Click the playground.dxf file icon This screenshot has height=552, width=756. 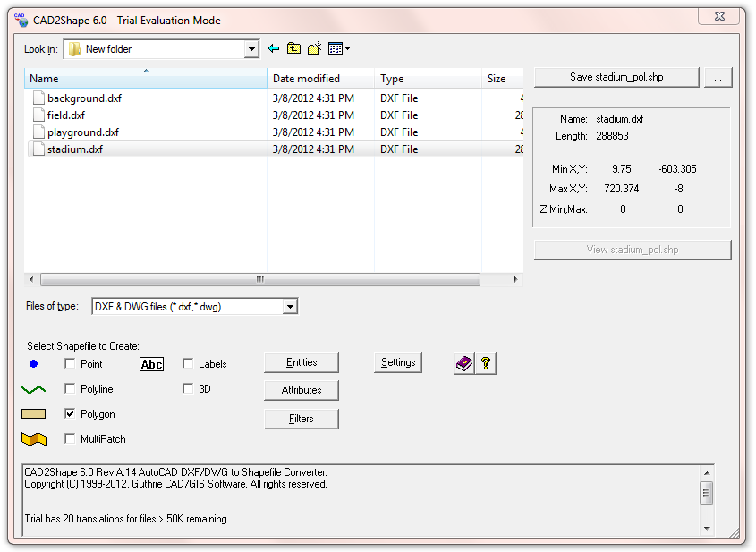(x=38, y=132)
